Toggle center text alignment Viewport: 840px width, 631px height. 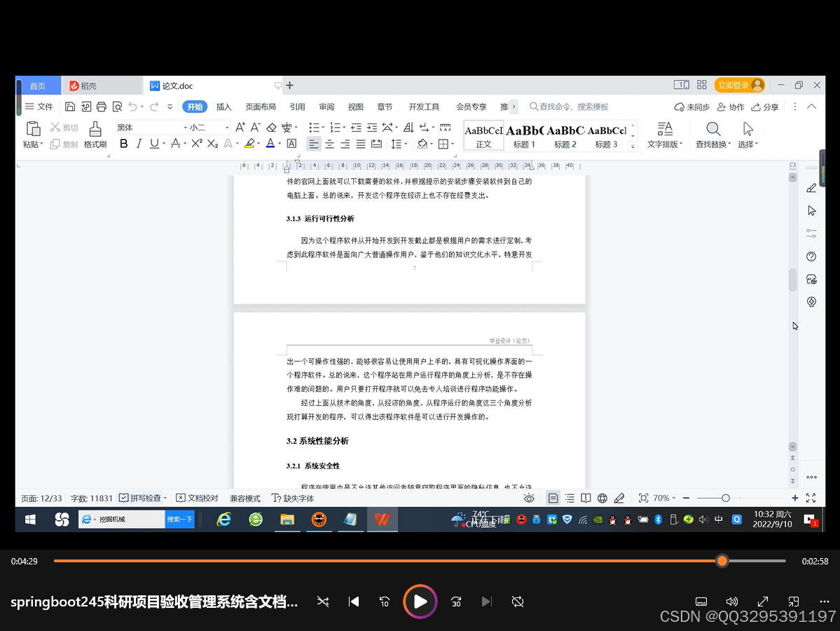(x=329, y=144)
